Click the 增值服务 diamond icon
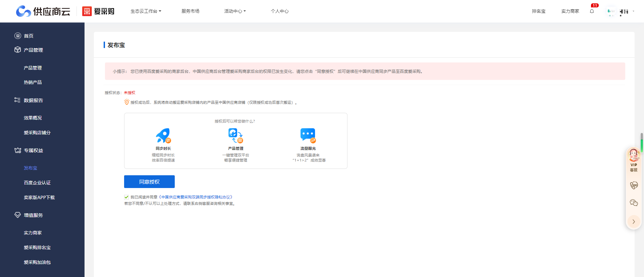Screen dimensions: 644x277 point(18,215)
